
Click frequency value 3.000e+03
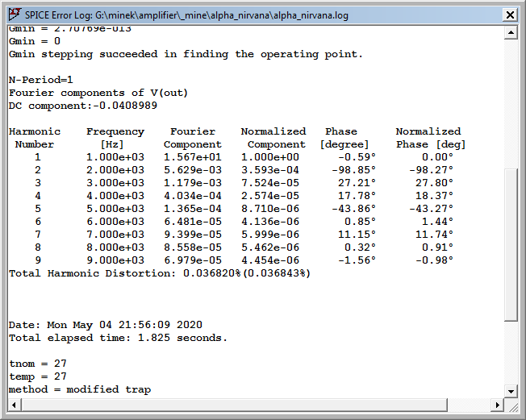click(x=115, y=183)
